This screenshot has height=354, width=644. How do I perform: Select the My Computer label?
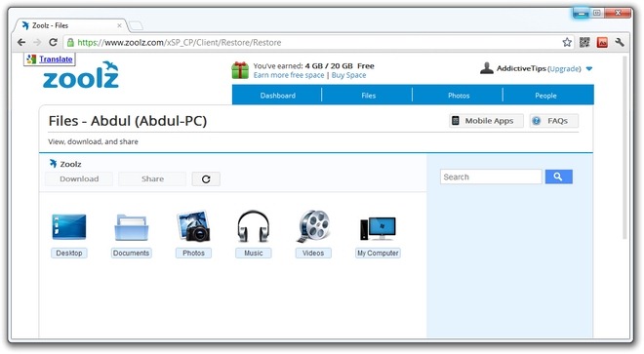[x=378, y=253]
